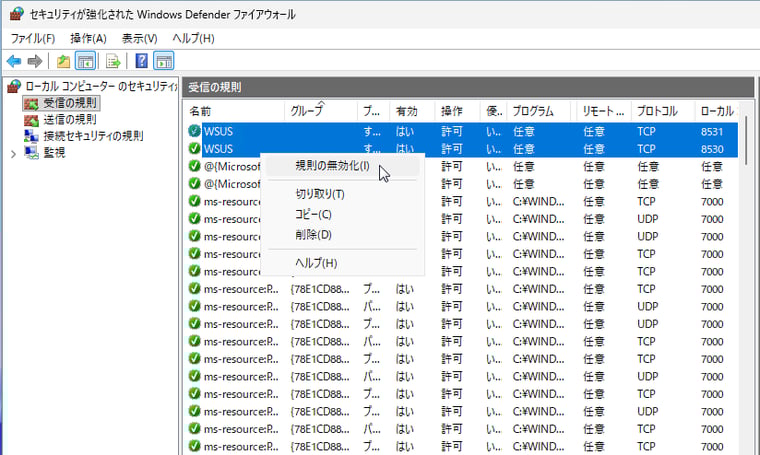The height and width of the screenshot is (455, 760).
Task: Choose ヘルプ(H) from the context menu
Action: click(342, 263)
